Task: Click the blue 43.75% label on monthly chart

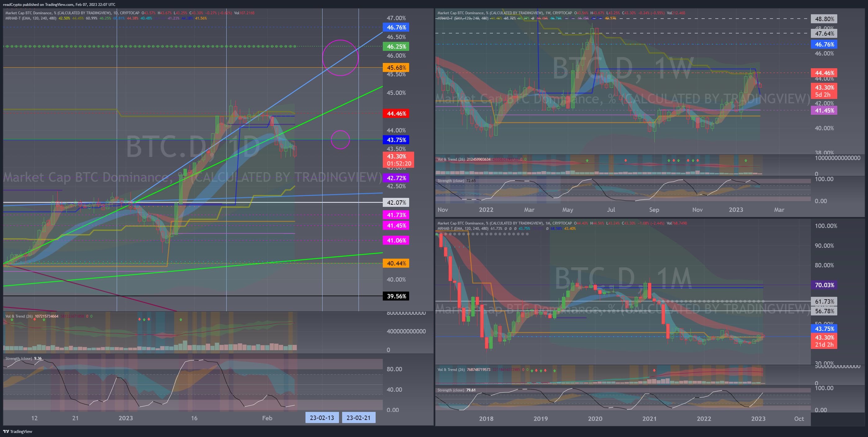Action: pyautogui.click(x=824, y=328)
